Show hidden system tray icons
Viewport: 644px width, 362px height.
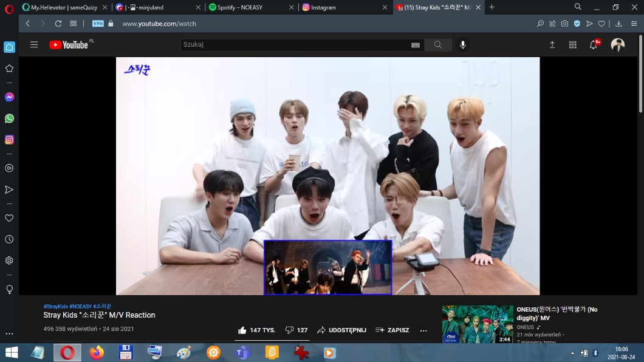click(572, 353)
